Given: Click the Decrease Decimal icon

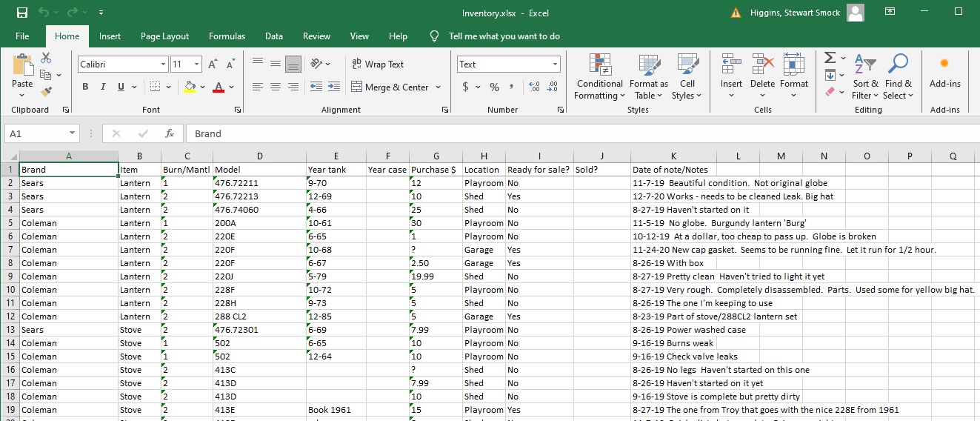Looking at the screenshot, I should click(552, 87).
